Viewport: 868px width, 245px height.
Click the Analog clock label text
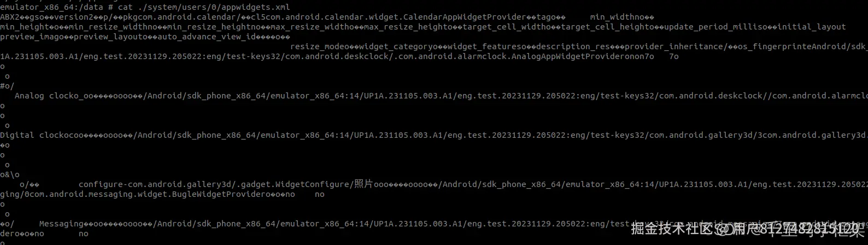pyautogui.click(x=46, y=96)
